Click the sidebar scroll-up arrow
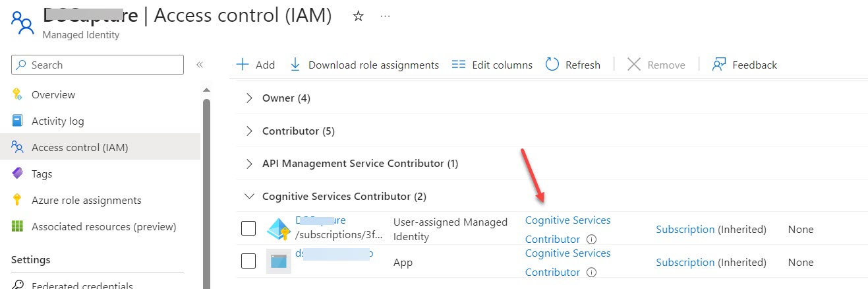 click(206, 90)
